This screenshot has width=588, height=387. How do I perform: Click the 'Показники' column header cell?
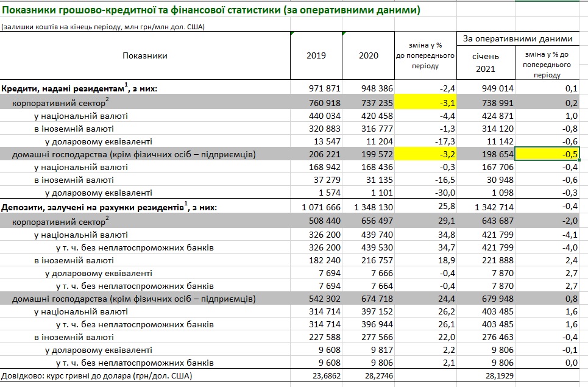144,55
